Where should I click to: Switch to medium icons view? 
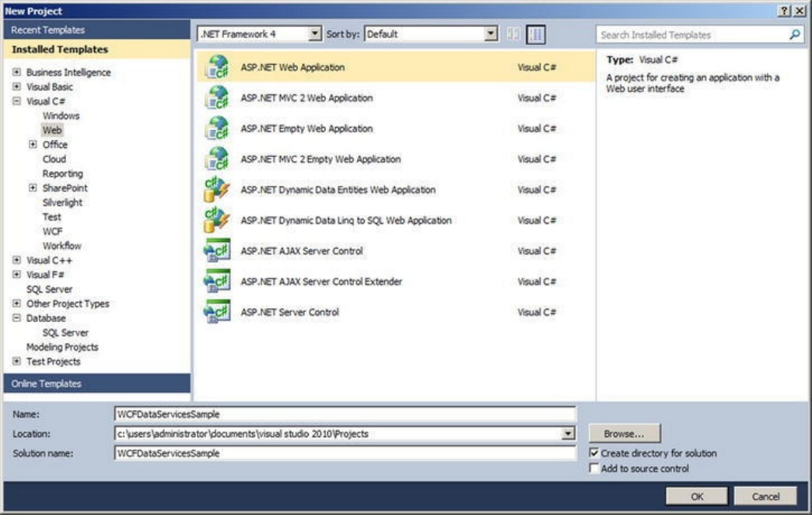tap(536, 34)
